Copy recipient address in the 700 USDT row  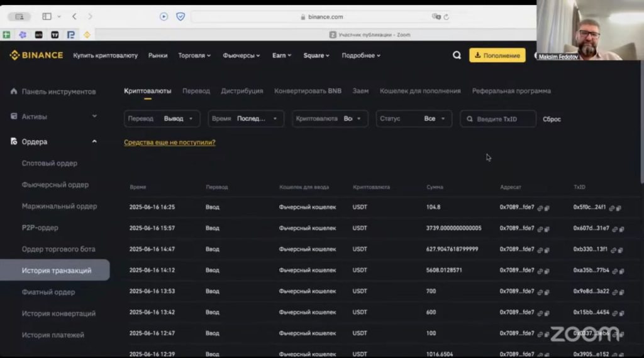(547, 293)
